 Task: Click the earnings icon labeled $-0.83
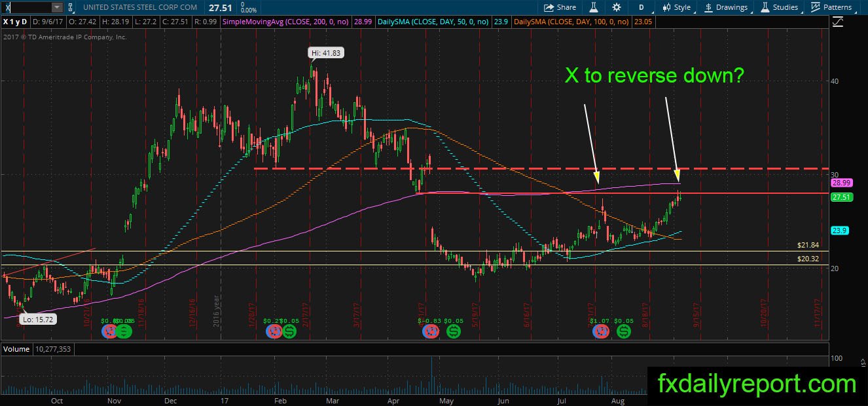[x=430, y=331]
